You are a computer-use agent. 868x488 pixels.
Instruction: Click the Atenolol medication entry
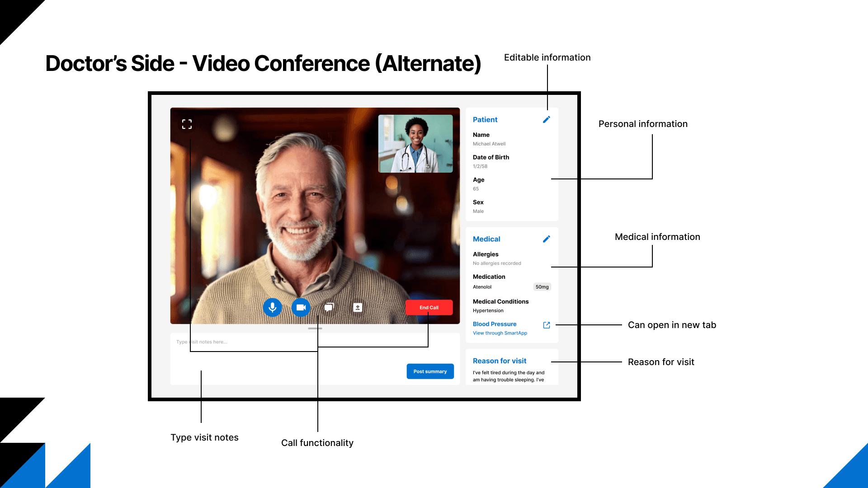[x=482, y=287]
